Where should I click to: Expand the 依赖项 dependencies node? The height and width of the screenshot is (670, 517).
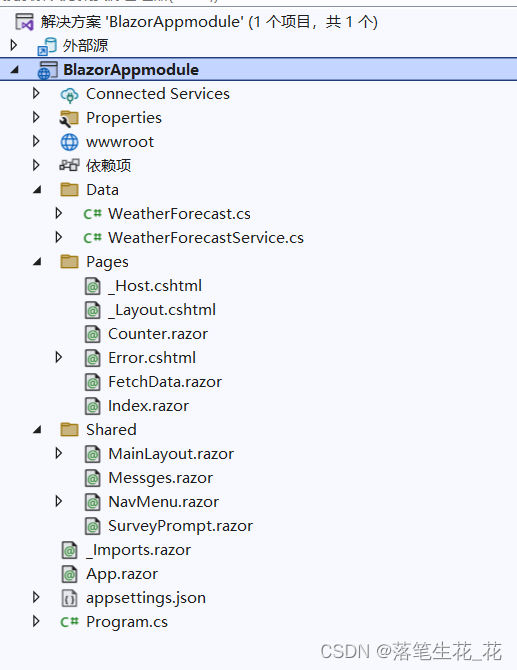tap(36, 165)
